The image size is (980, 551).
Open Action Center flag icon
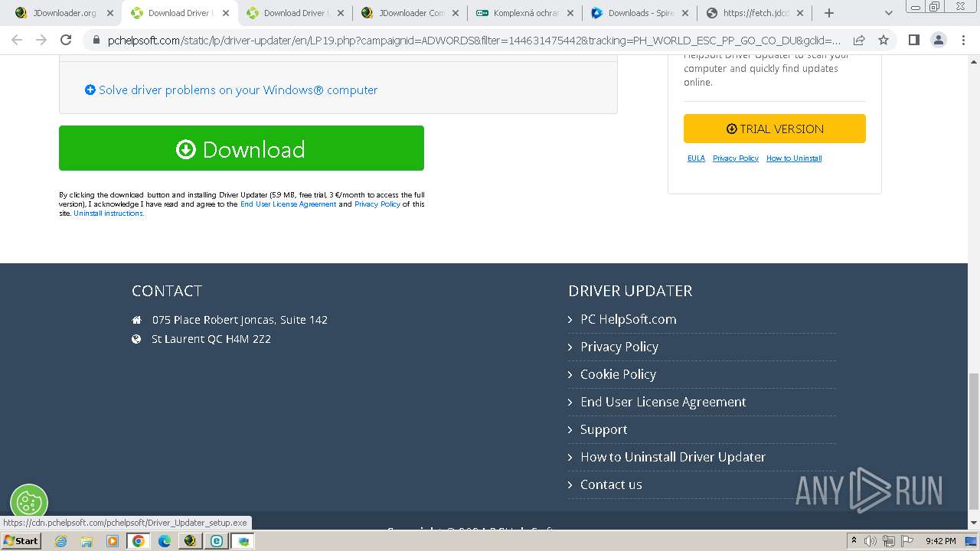[906, 541]
